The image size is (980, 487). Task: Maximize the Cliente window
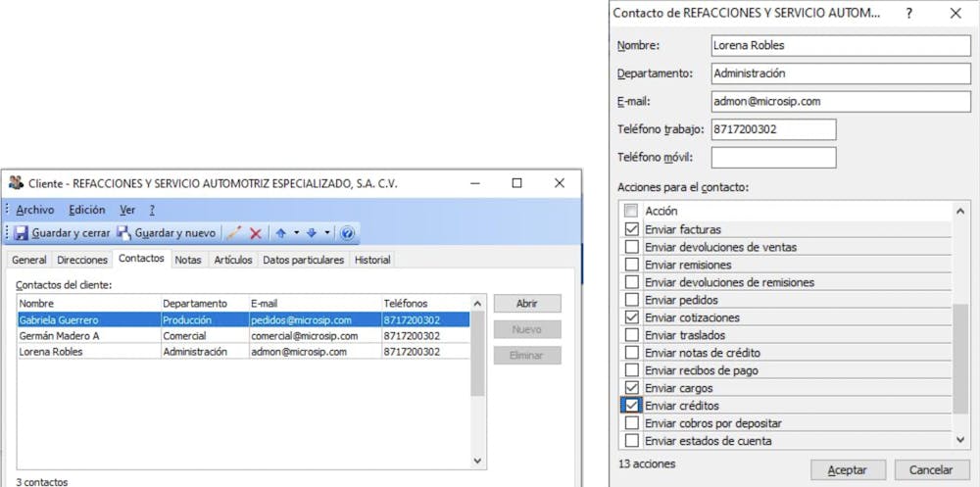point(516,183)
